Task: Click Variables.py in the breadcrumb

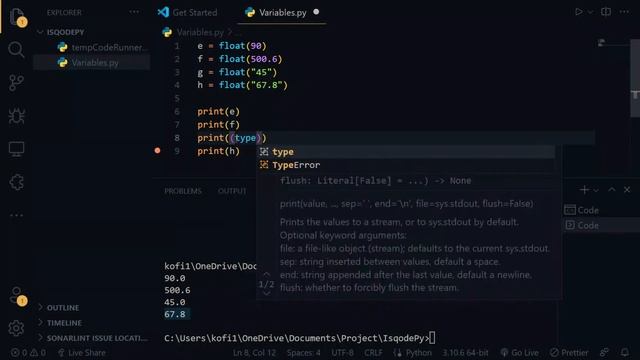Action: click(x=200, y=32)
